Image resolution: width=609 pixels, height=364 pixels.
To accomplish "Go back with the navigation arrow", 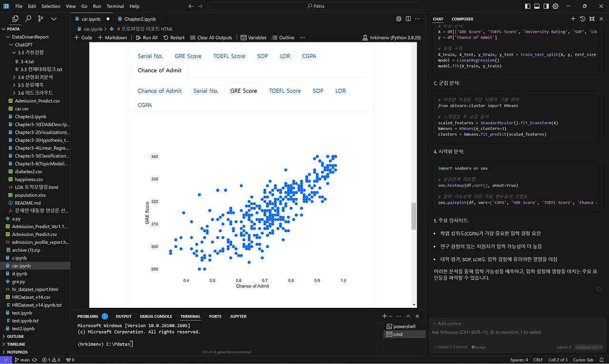I will click(x=191, y=6).
